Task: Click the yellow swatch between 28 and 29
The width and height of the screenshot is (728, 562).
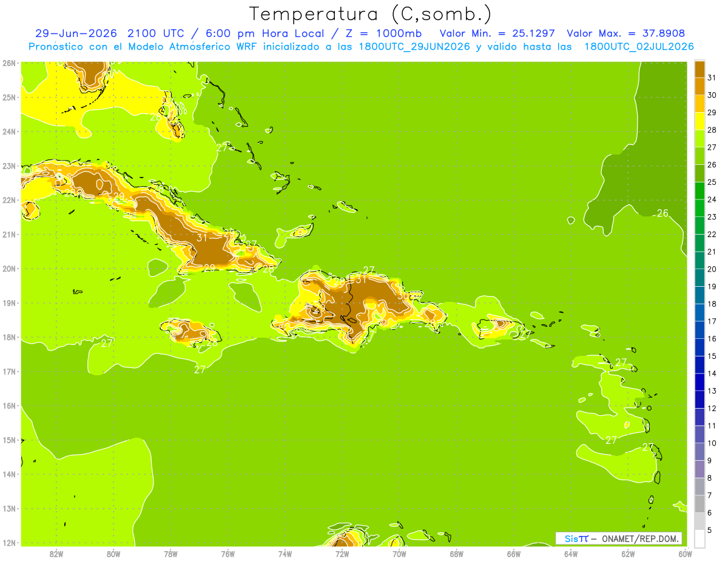Action: (x=699, y=121)
